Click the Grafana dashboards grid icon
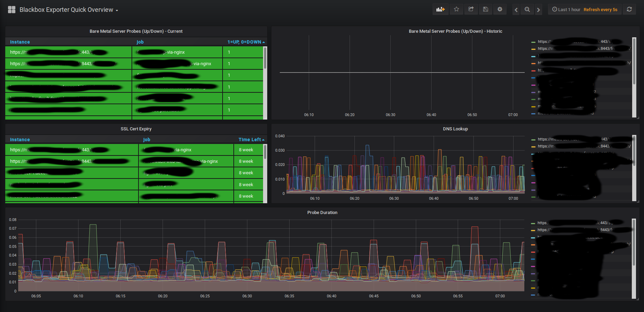Viewport: 644px width, 312px height. click(12, 10)
